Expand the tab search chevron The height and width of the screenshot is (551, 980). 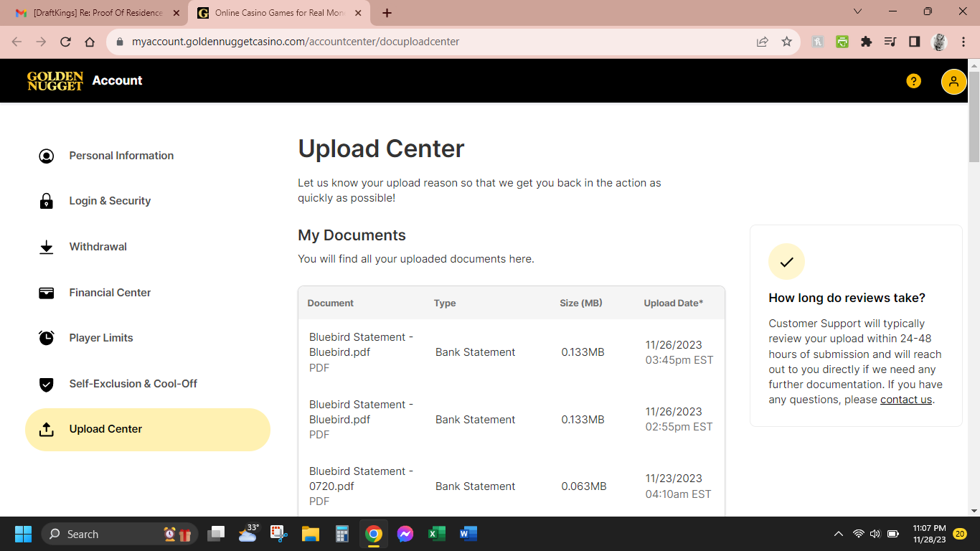(858, 11)
